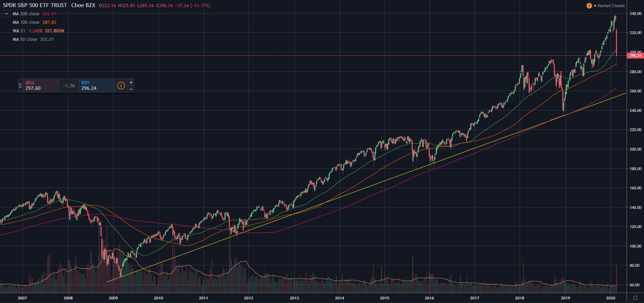This screenshot has height=303, width=644.
Task: Click the BUY 296.24 button
Action: 97,86
